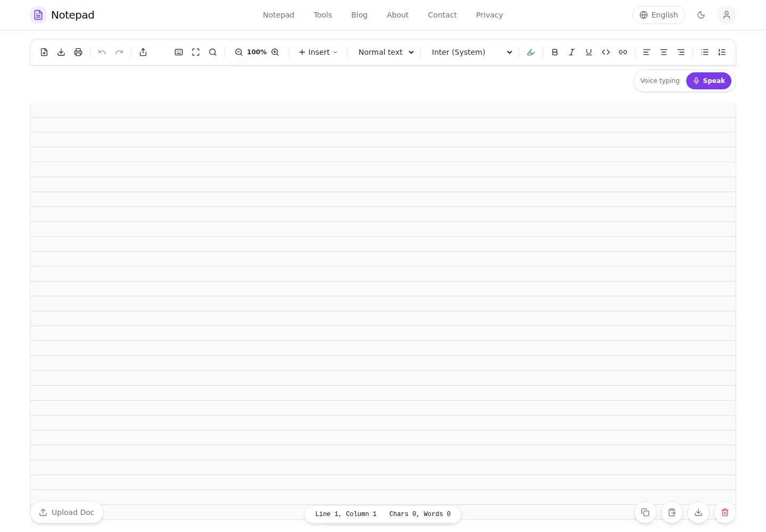Viewport: 766px width, 532px height.
Task: Click the Upload Doc button
Action: 66,512
